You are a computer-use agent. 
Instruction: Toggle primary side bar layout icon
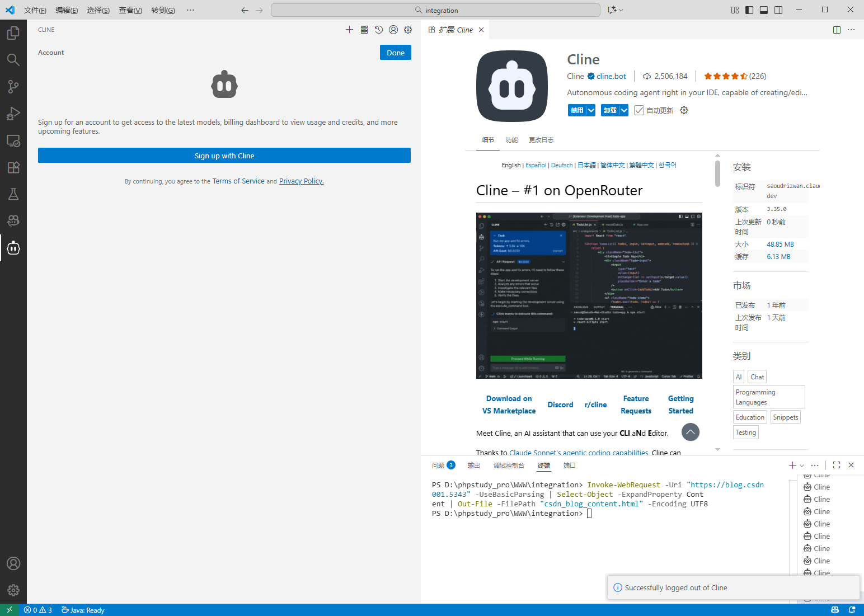(749, 10)
